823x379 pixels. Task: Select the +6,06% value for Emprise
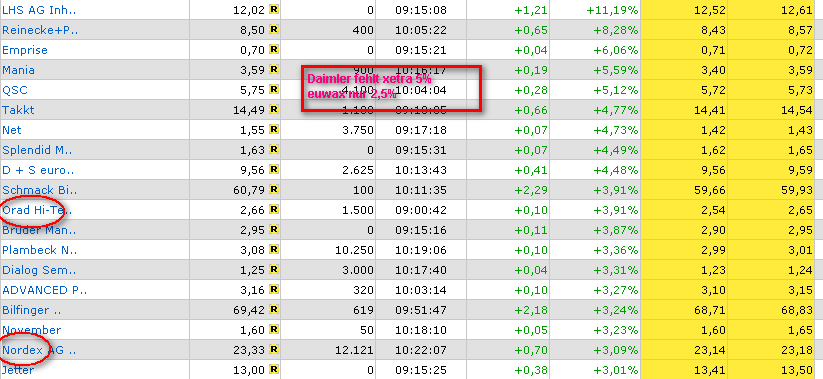tap(616, 50)
